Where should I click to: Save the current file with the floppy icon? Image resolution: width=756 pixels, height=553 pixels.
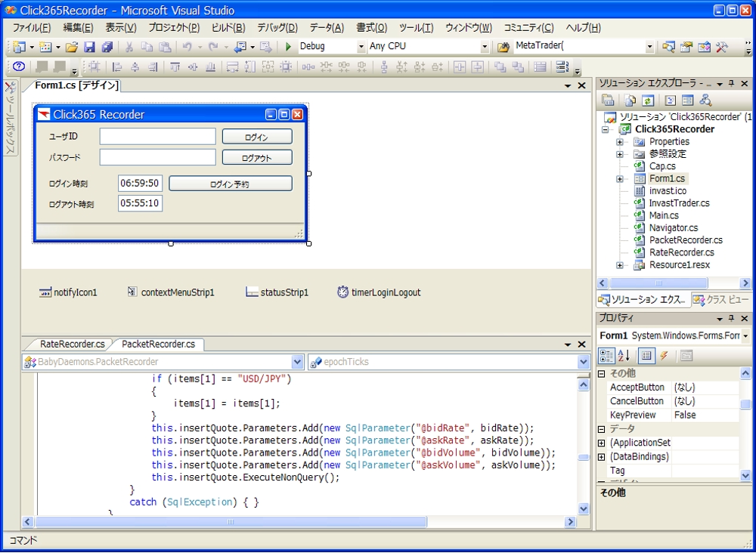pos(89,47)
